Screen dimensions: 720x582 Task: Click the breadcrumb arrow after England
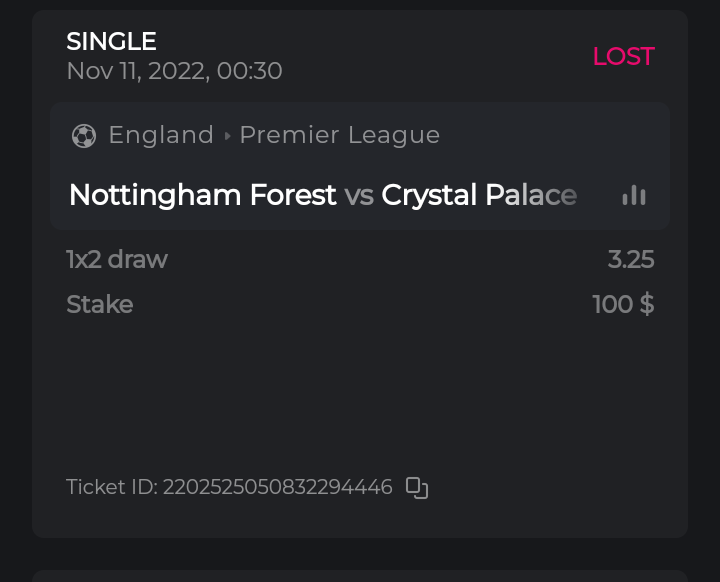227,136
